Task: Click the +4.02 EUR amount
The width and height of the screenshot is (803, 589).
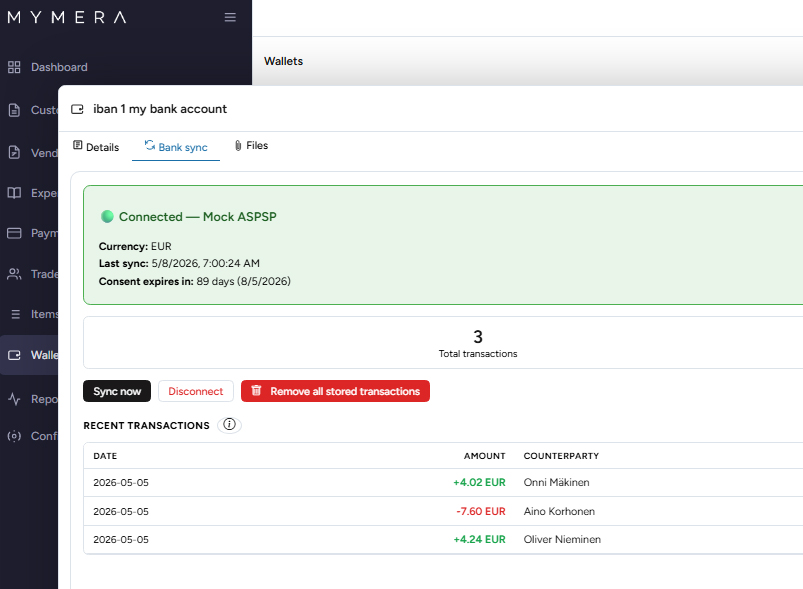Action: [479, 482]
